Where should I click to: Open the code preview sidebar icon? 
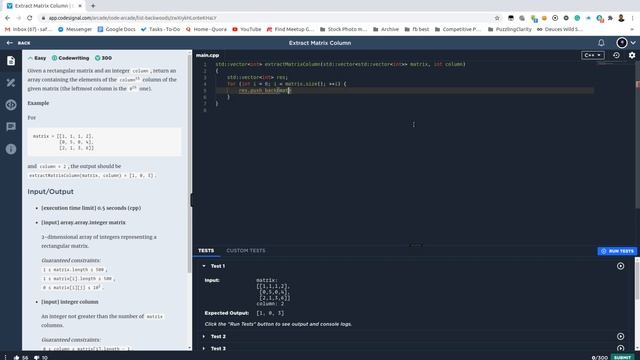(11, 105)
